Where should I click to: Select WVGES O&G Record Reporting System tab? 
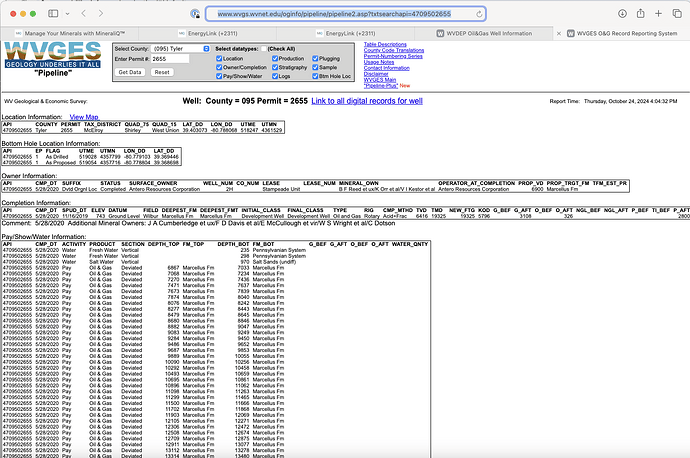[x=622, y=33]
